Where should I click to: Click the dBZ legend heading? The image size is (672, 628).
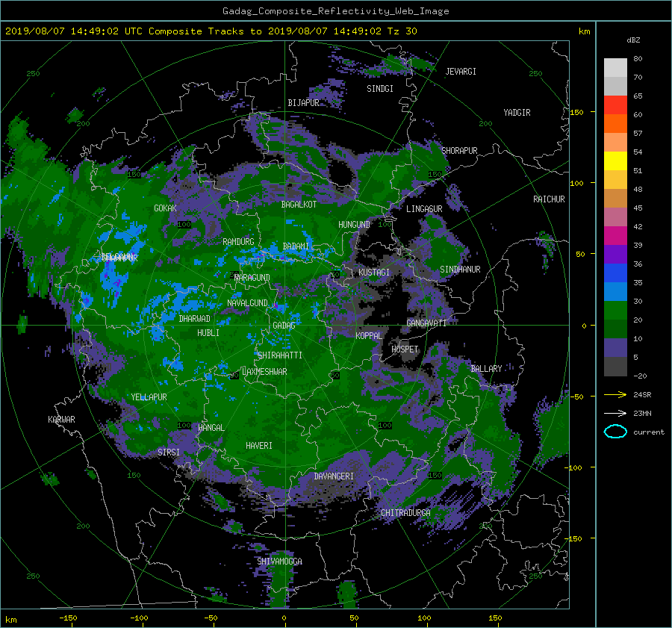pos(633,40)
